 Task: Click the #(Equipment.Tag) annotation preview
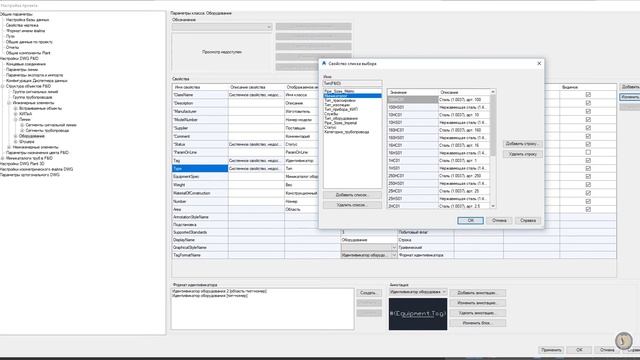pyautogui.click(x=418, y=314)
